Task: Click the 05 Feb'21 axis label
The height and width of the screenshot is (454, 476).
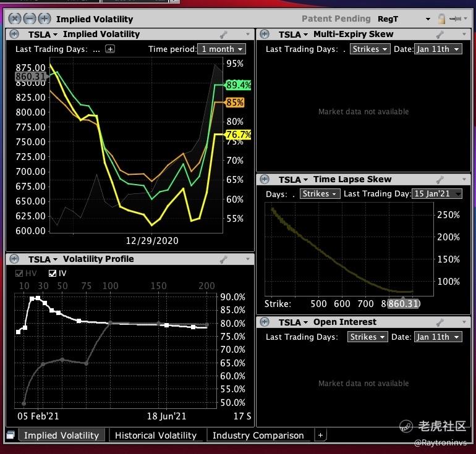Action: (x=38, y=416)
